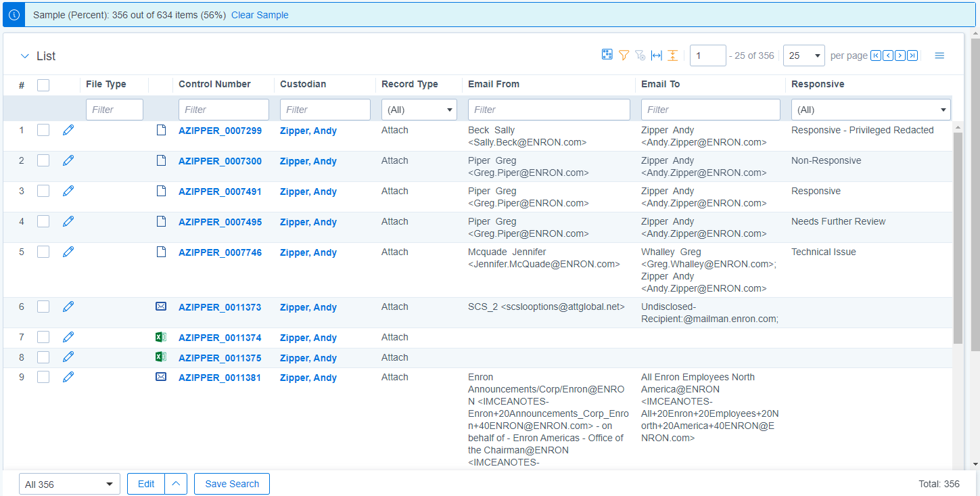Click the Custodian filter field

point(325,110)
